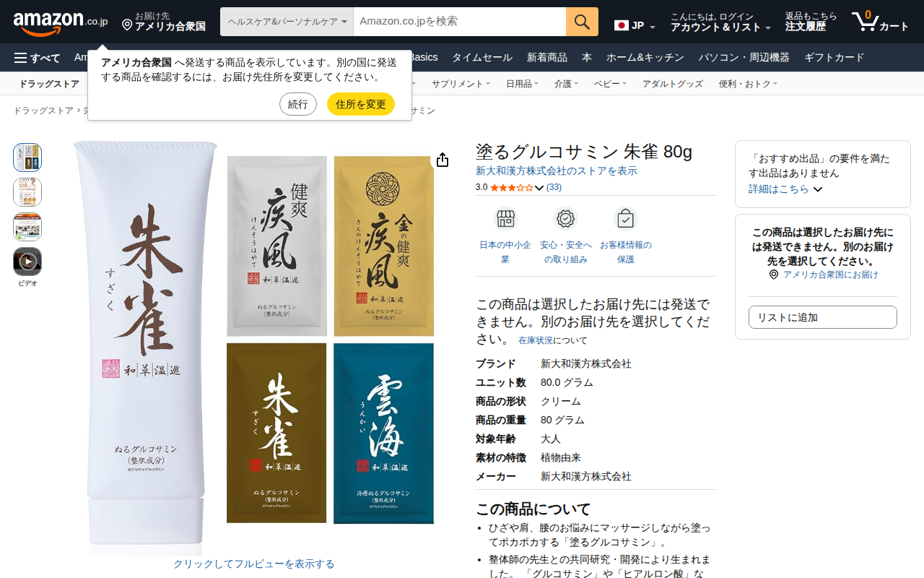The image size is (924, 578).
Task: Play the product video thumbnail
Action: coord(27,262)
